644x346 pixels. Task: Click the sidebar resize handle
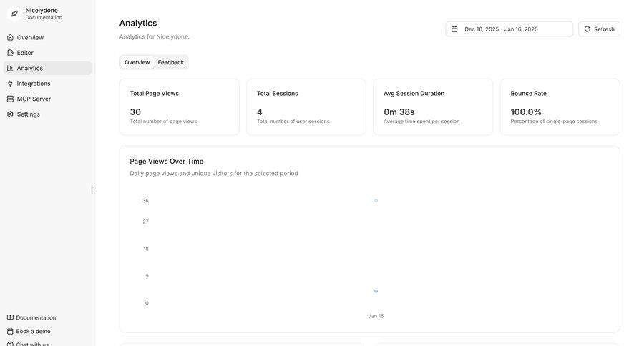coord(92,189)
